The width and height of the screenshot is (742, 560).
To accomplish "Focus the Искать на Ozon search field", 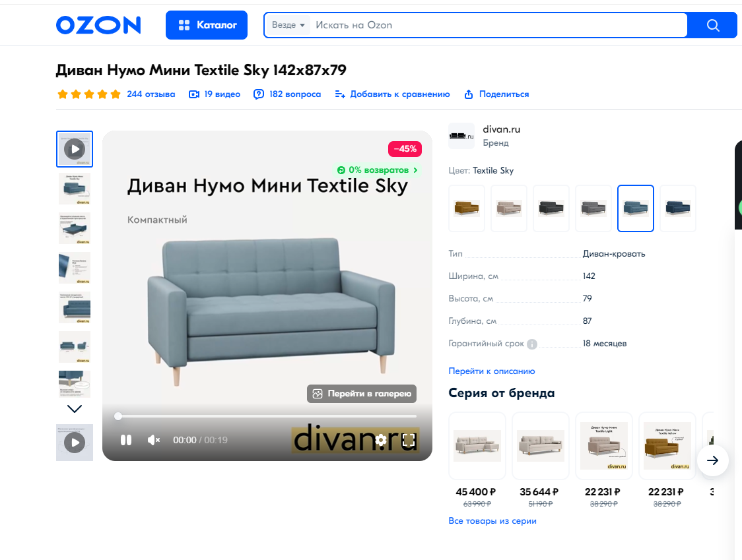I will (x=499, y=25).
